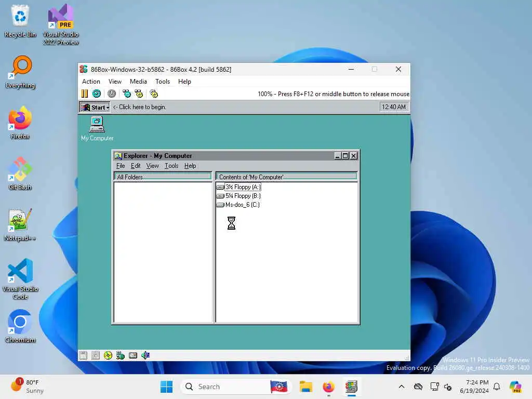Open the Explorer View menu
532x399 pixels.
(x=152, y=166)
